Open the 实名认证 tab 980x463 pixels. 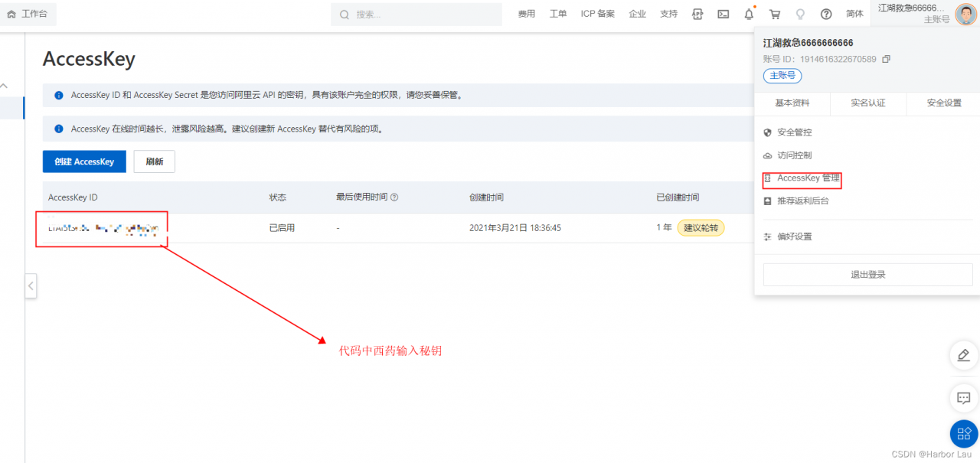(868, 103)
